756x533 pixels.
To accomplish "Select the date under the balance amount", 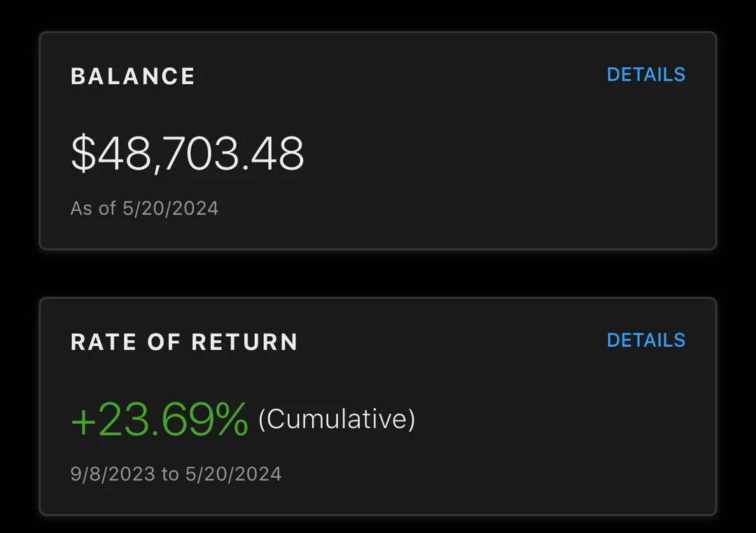I will click(x=144, y=207).
